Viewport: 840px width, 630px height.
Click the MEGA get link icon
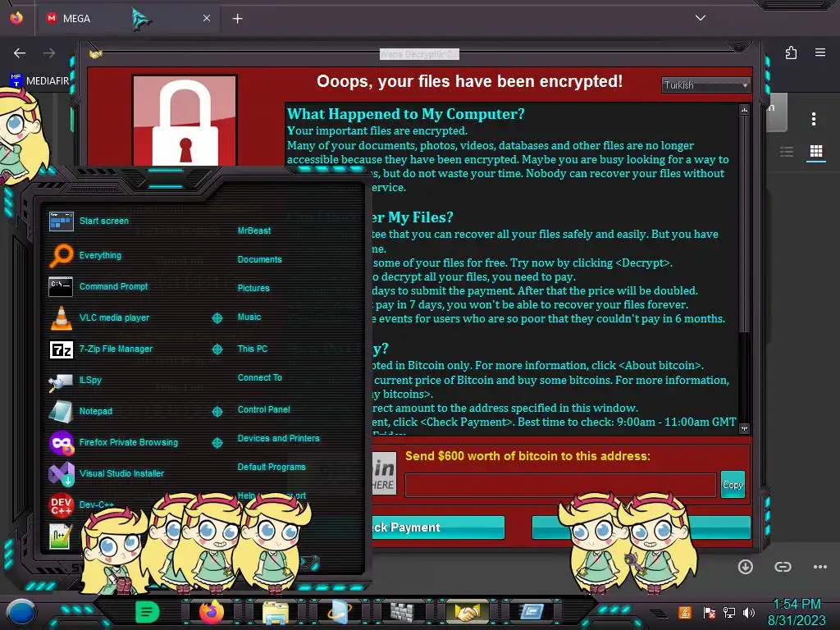point(783,567)
